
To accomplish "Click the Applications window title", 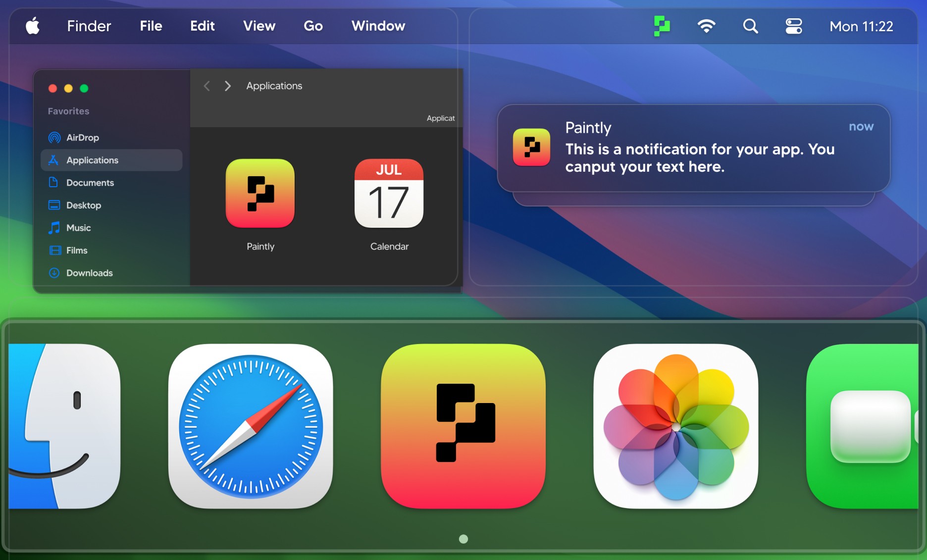I will (274, 86).
